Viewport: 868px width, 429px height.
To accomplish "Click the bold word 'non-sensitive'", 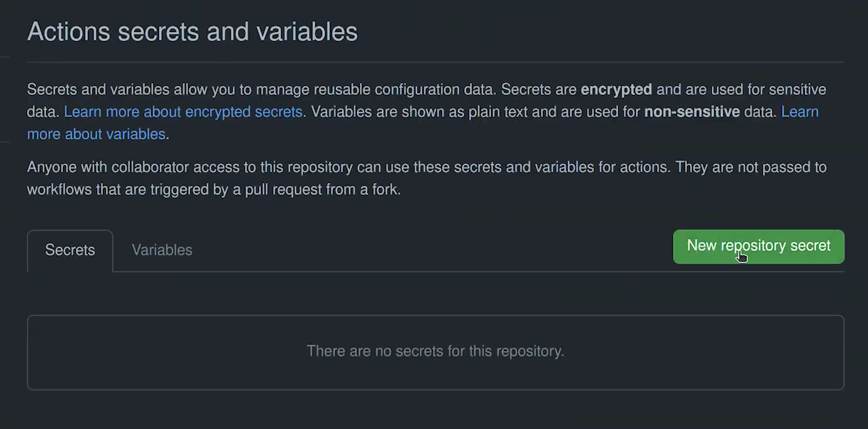I will pyautogui.click(x=691, y=112).
